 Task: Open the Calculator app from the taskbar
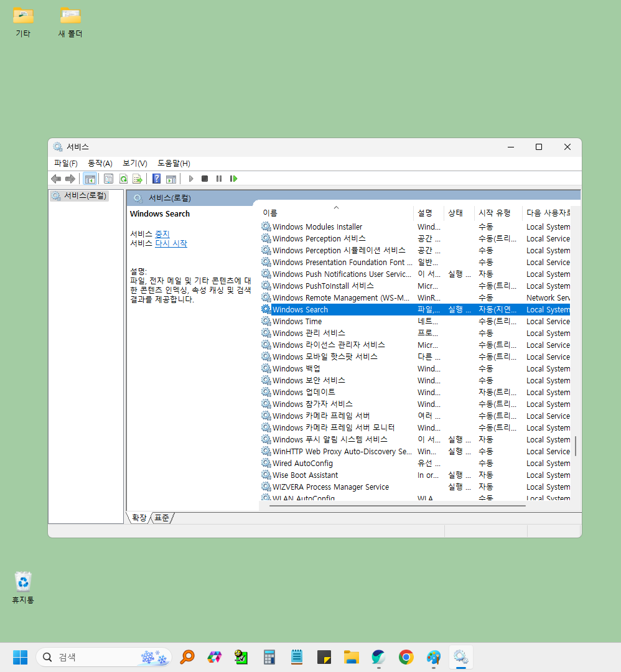[x=269, y=657]
